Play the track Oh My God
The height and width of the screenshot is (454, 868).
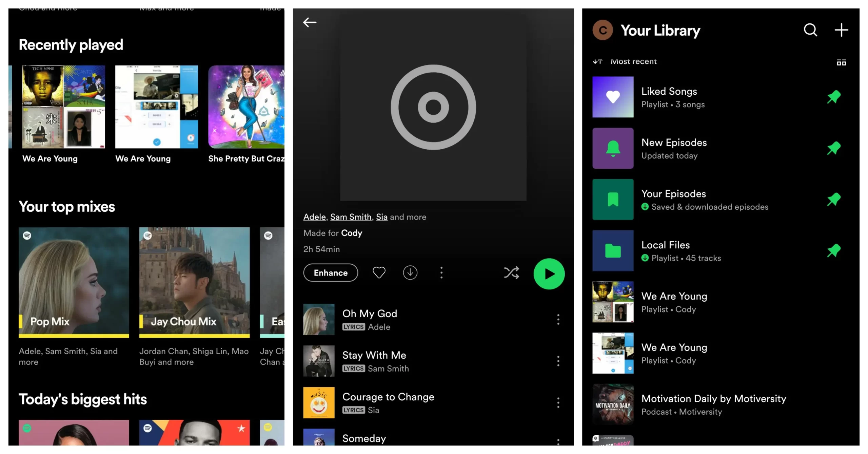coord(433,319)
